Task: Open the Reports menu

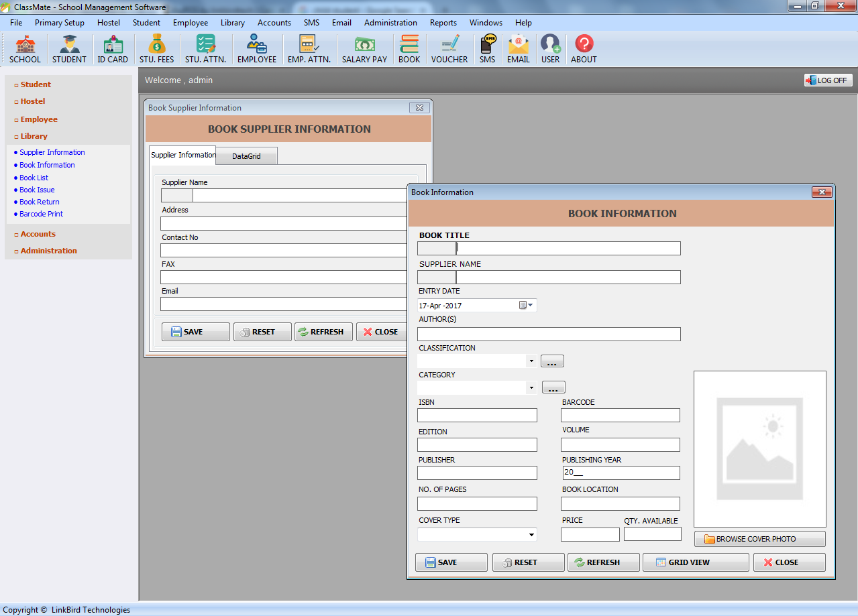Action: [x=443, y=22]
